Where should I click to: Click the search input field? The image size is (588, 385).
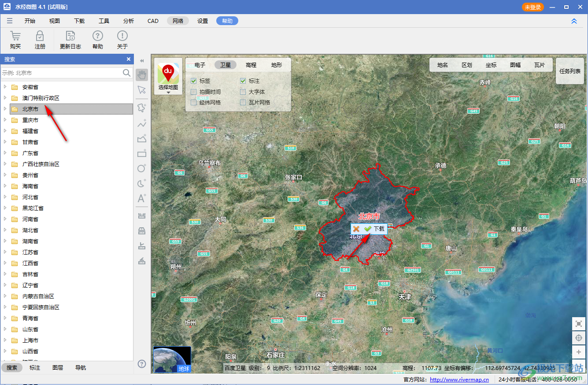pos(62,73)
